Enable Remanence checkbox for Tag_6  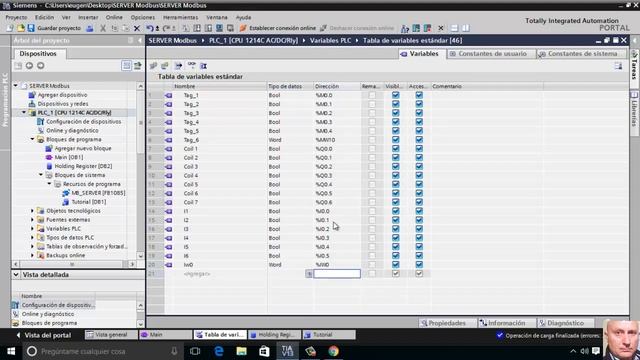[372, 140]
